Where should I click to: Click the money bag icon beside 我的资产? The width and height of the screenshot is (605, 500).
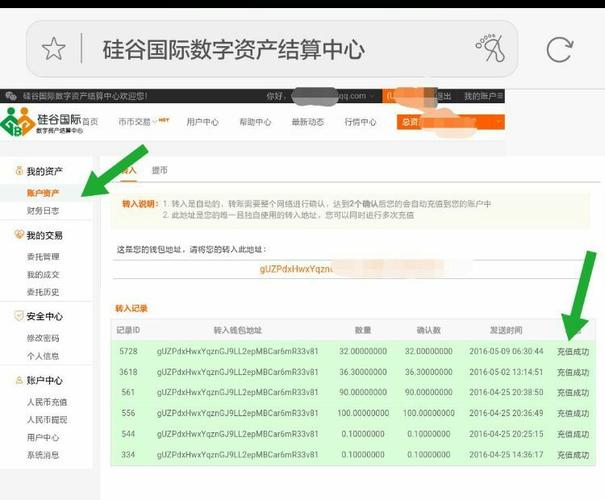[19, 171]
